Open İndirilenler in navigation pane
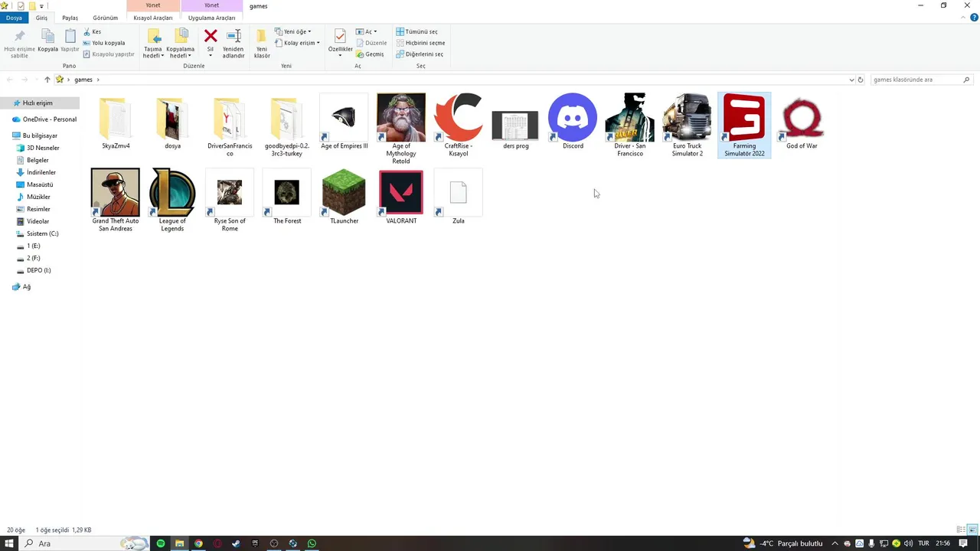The width and height of the screenshot is (980, 551). click(x=41, y=172)
